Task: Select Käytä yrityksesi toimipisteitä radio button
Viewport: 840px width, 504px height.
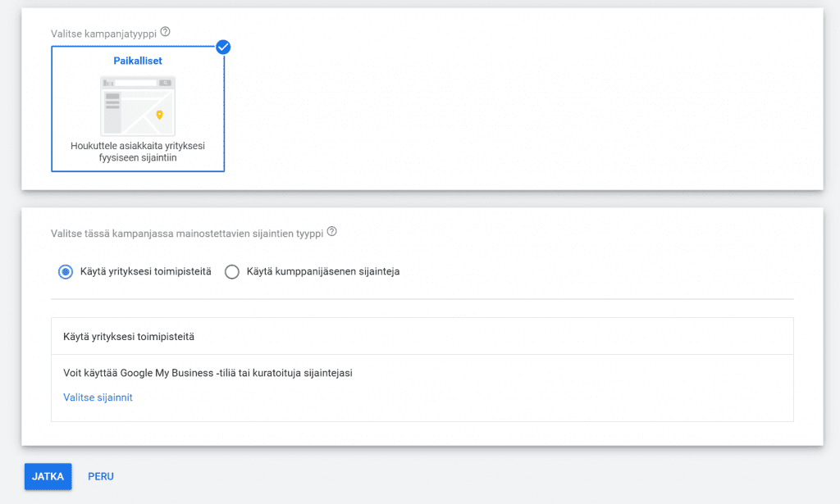Action: click(x=66, y=272)
